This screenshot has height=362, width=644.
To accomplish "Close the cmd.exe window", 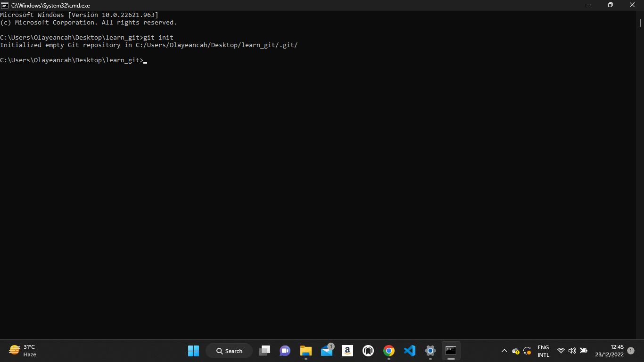I will tap(633, 5).
